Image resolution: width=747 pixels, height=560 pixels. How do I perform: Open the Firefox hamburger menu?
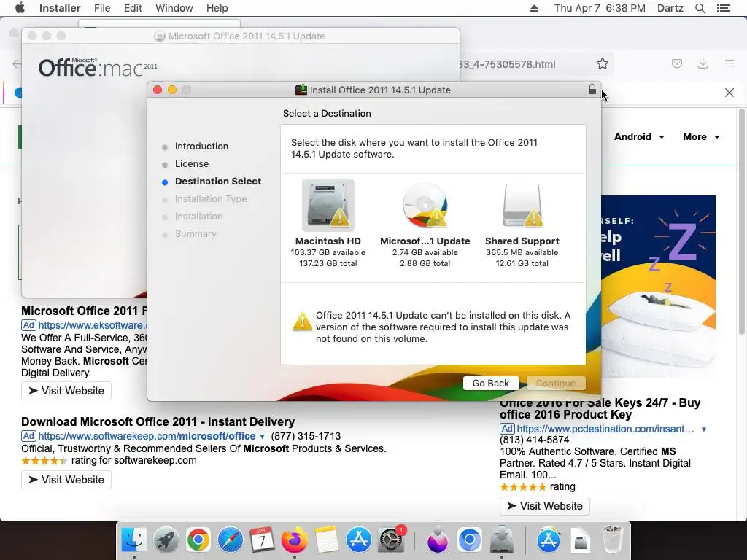729,64
